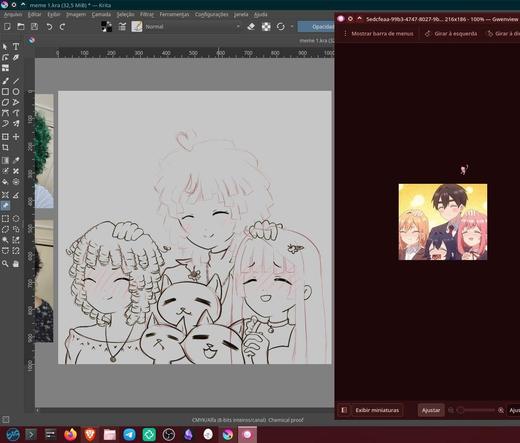Select the Polyline tool

click(16, 102)
